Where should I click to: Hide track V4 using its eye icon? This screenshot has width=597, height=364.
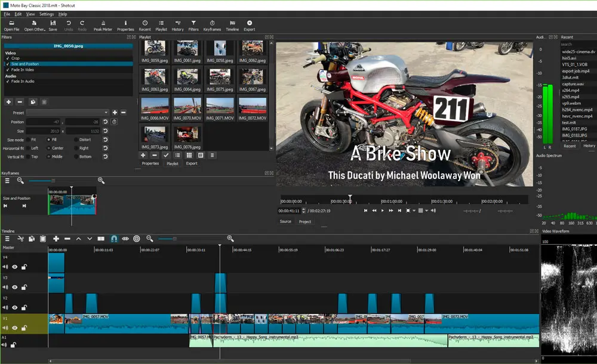coord(15,267)
